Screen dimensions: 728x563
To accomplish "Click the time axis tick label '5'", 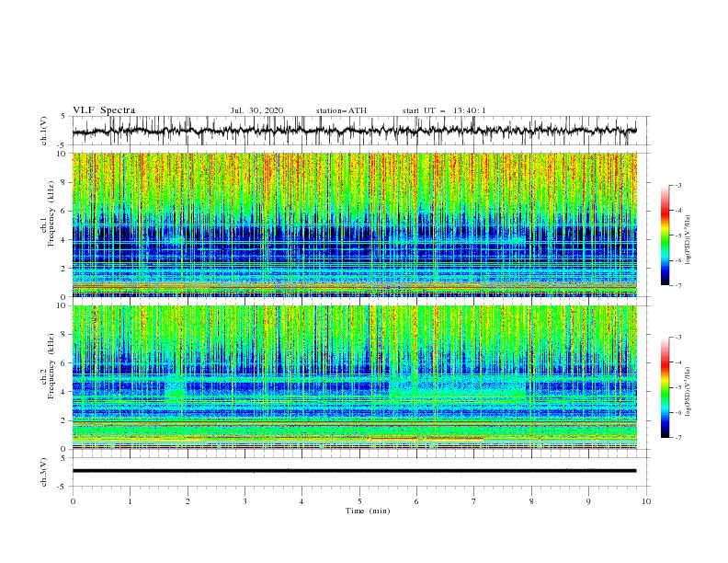I will coord(359,501).
